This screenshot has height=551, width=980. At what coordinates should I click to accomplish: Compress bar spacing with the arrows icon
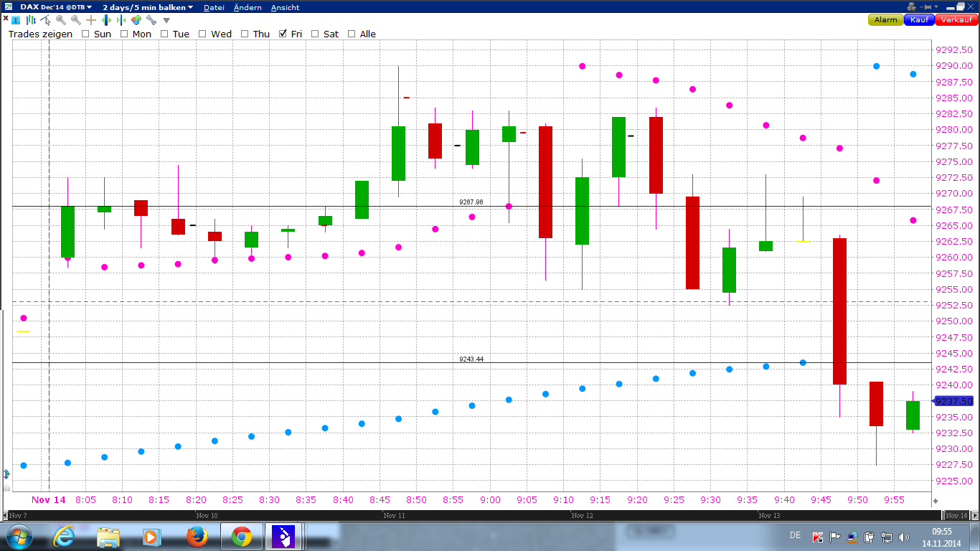click(121, 20)
